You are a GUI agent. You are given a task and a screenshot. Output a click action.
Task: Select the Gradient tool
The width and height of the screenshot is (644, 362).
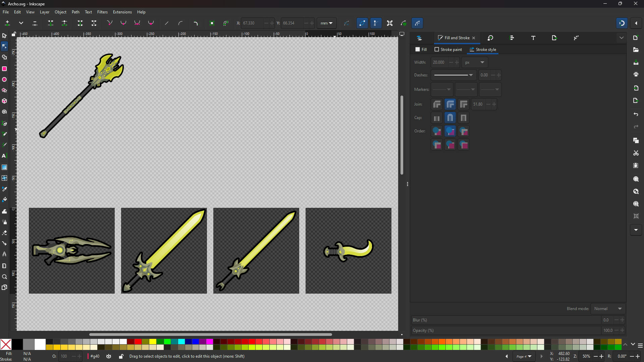pyautogui.click(x=4, y=167)
